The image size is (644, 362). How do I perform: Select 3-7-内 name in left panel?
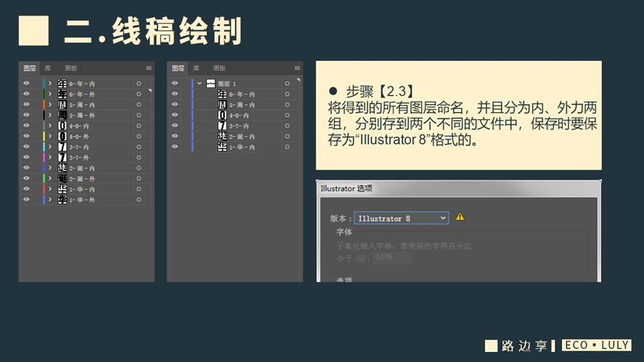(79, 147)
